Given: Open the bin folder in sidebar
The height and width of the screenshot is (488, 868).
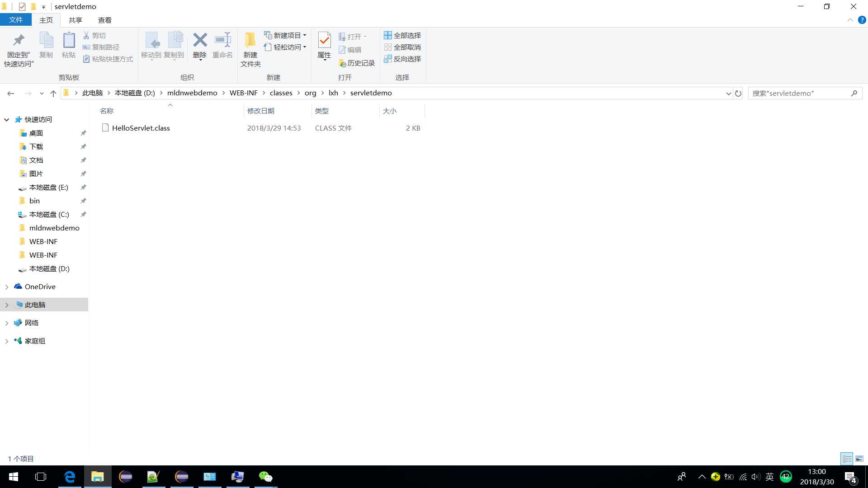Looking at the screenshot, I should pos(34,201).
